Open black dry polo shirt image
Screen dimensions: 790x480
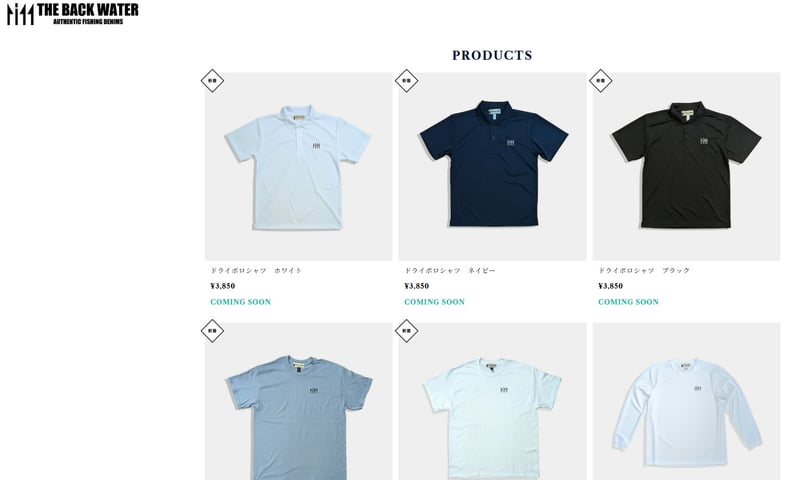click(686, 166)
